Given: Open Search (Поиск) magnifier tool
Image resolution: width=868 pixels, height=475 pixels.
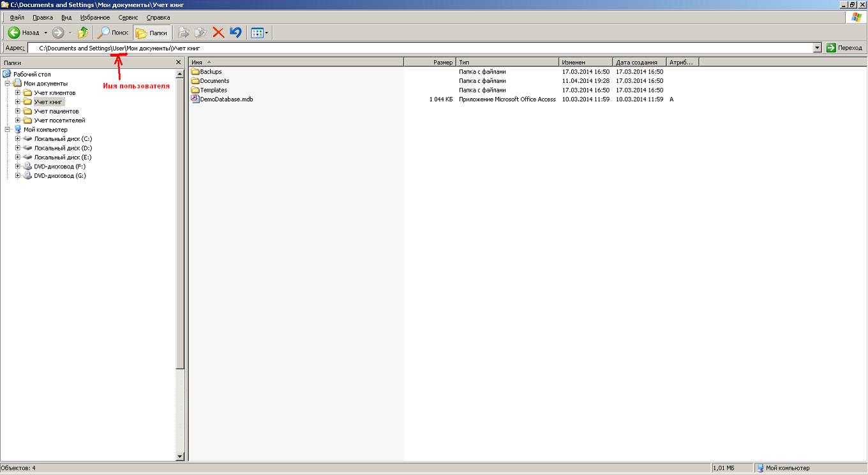Looking at the screenshot, I should (104, 33).
